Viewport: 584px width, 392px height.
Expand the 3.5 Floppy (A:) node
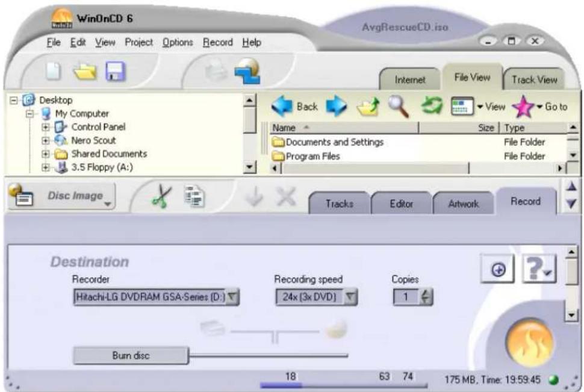(x=45, y=167)
